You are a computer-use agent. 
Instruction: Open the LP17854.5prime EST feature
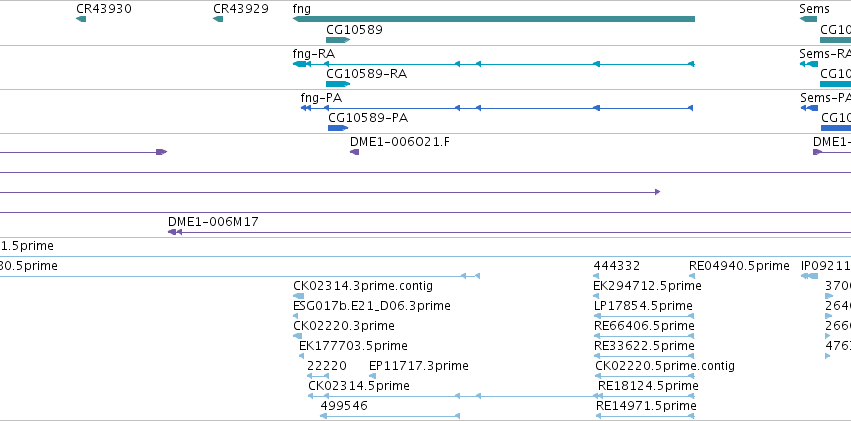coord(645,316)
